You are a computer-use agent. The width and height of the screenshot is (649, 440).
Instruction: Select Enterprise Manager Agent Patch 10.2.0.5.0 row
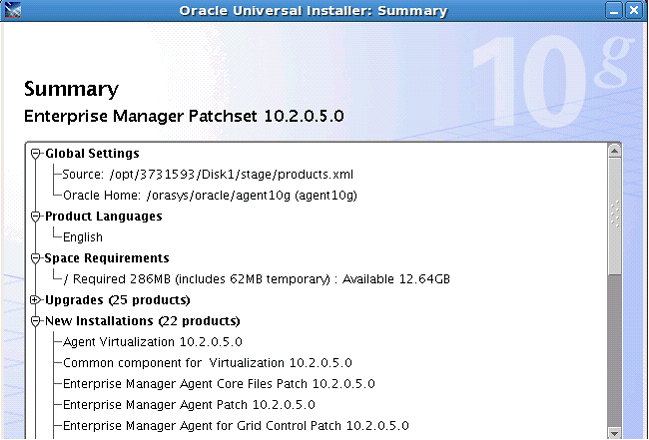189,405
